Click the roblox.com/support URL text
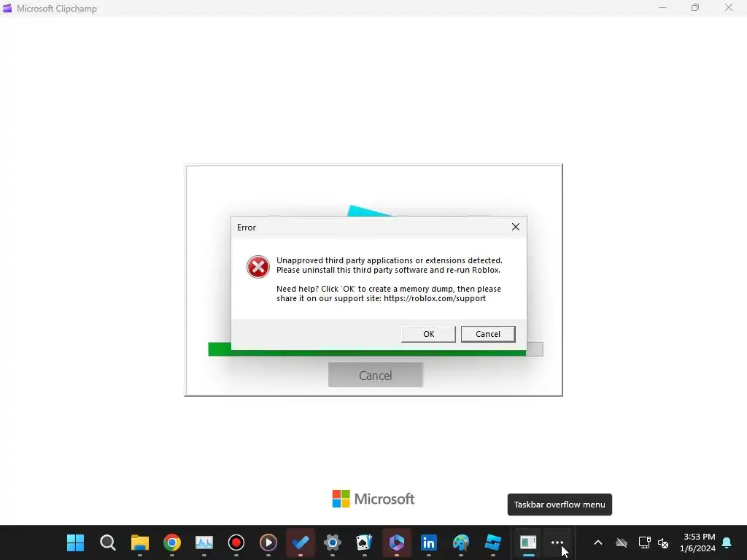 (x=435, y=298)
